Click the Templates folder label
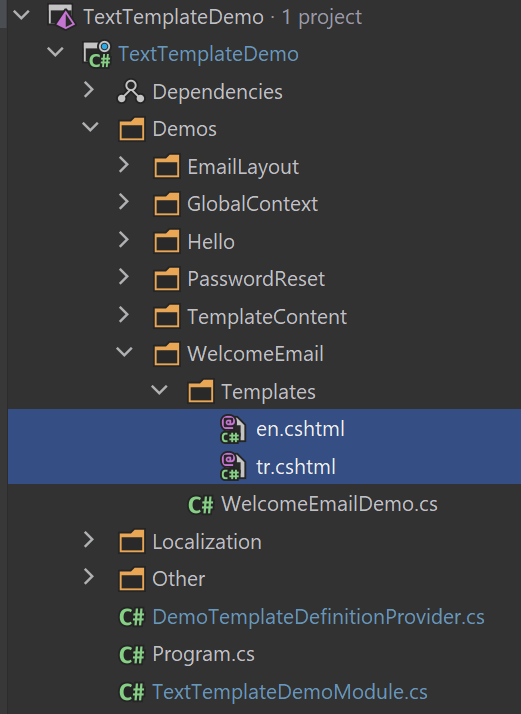521x714 pixels. pos(268,392)
